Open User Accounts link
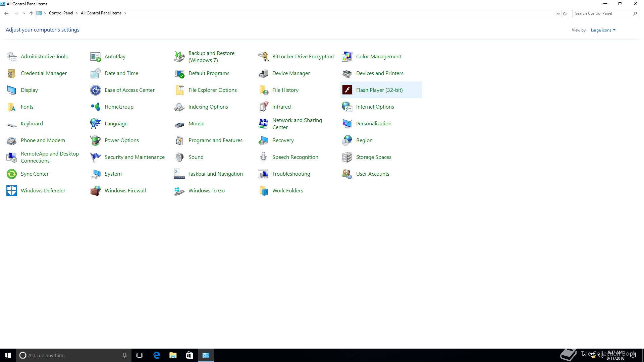644x362 pixels. pos(373,174)
